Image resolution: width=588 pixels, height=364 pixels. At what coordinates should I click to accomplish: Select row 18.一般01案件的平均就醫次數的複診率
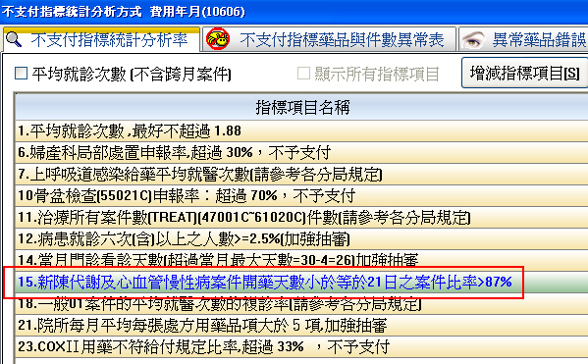[301, 303]
